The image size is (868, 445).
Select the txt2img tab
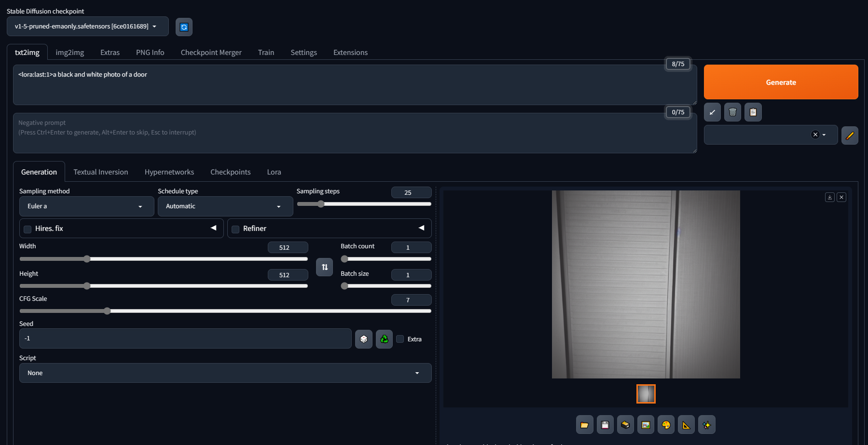[27, 53]
